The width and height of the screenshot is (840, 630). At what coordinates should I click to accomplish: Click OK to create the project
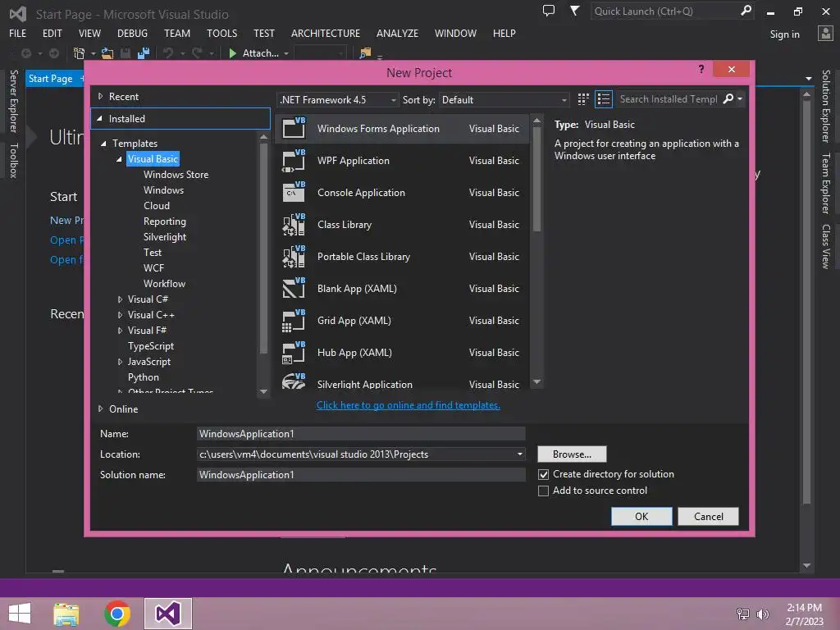[641, 517]
